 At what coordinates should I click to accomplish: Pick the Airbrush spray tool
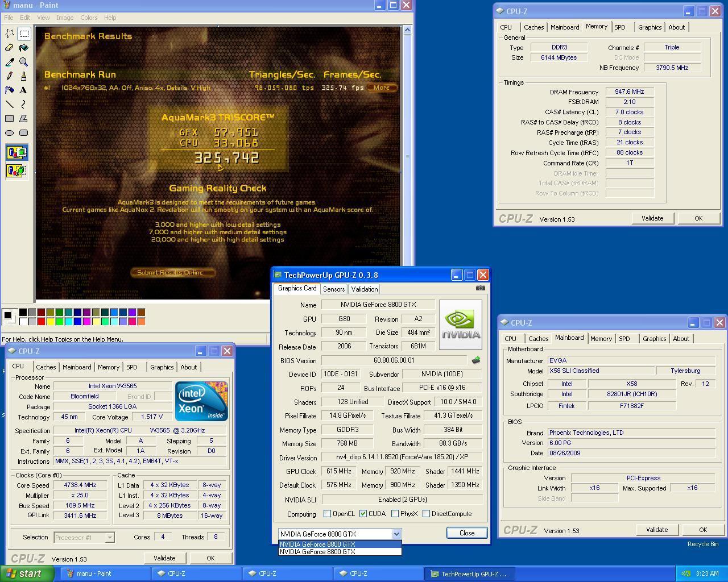pyautogui.click(x=10, y=90)
